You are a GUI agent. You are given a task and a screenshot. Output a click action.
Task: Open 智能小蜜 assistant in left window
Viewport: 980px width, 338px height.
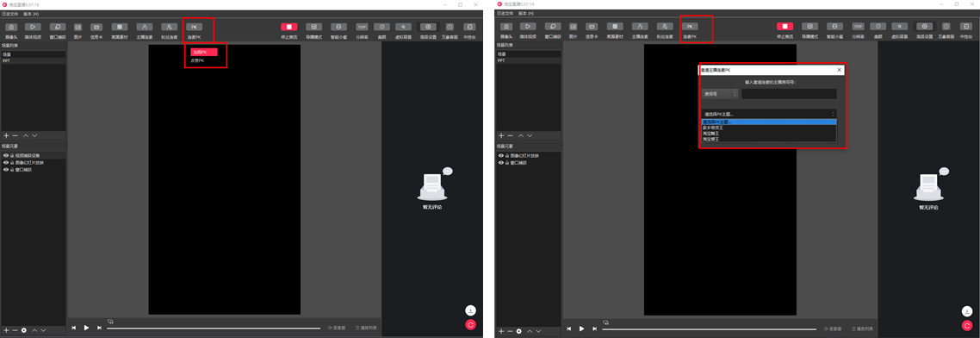[338, 30]
